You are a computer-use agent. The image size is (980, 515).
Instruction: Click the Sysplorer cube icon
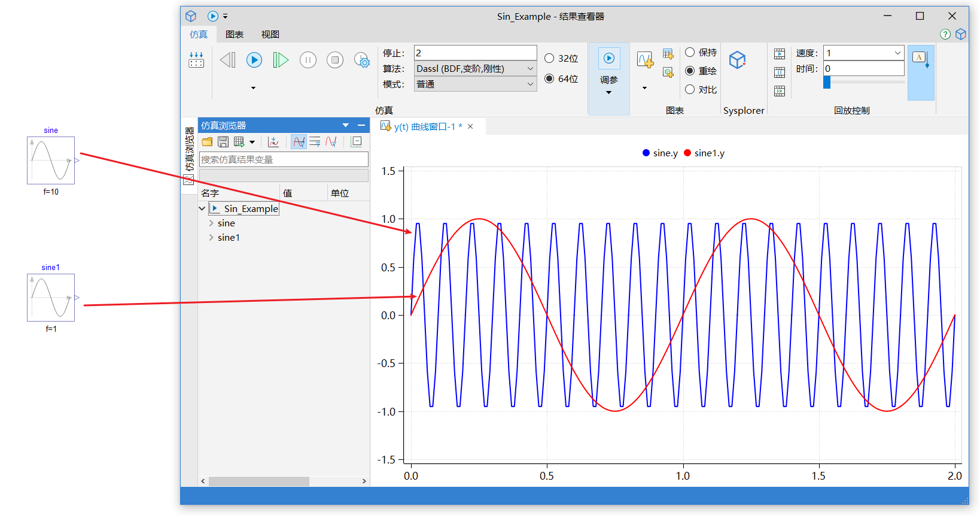pyautogui.click(x=737, y=60)
